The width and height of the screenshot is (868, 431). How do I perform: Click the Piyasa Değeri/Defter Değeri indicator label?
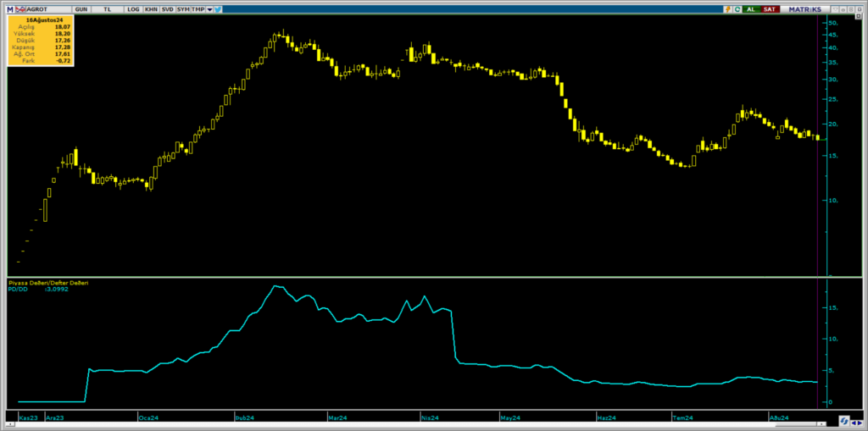point(47,283)
